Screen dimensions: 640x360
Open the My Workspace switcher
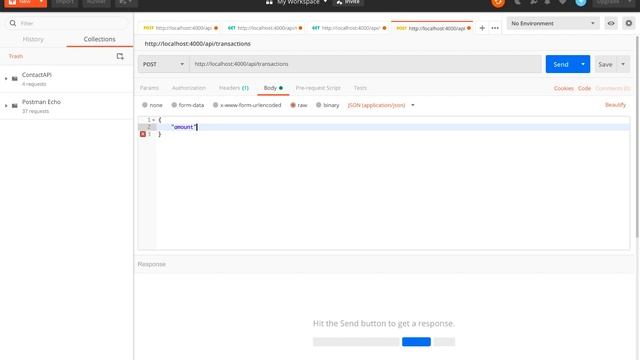click(x=297, y=2)
